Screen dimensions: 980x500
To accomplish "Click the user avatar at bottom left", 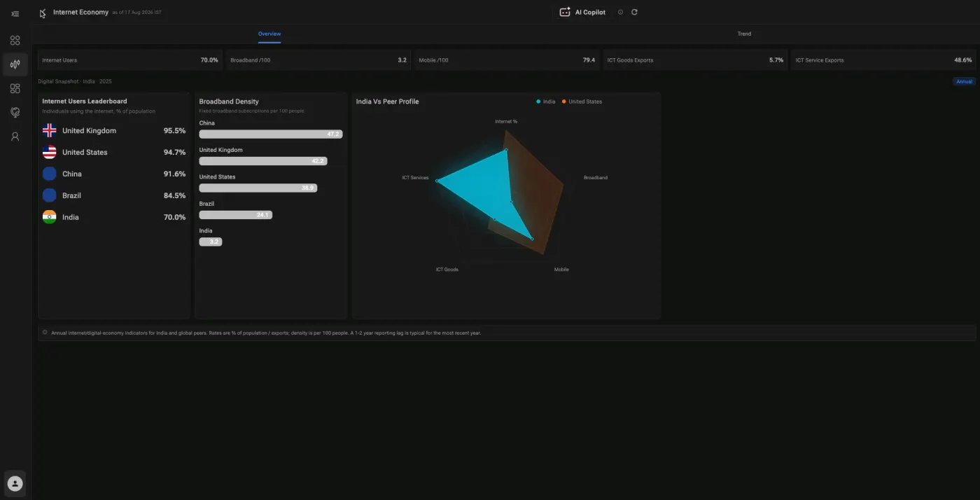I will pos(15,483).
